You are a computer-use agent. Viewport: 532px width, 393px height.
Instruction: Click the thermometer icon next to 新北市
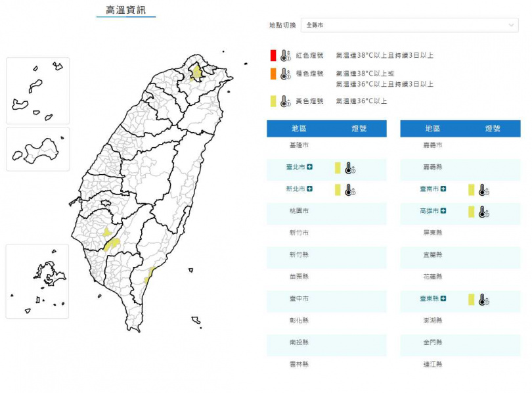[x=349, y=189]
